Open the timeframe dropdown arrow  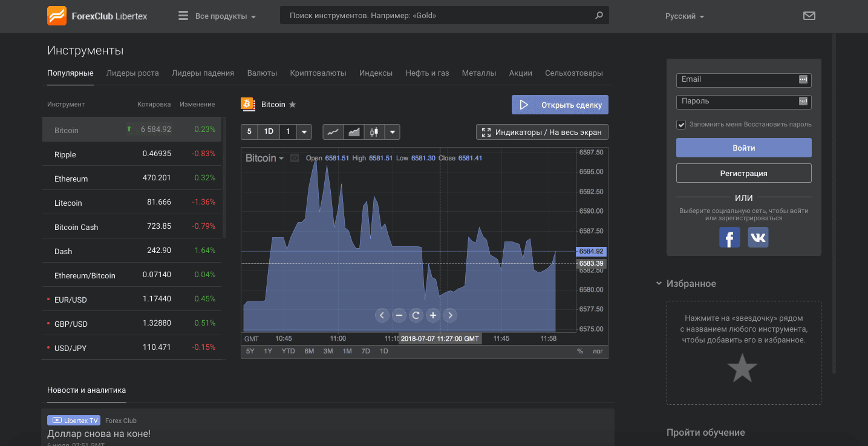point(304,132)
